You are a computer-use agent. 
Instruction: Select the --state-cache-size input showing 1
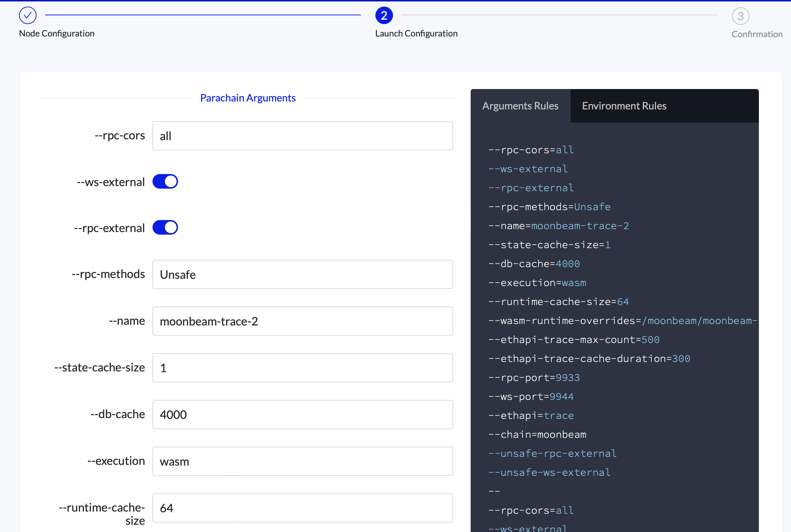pyautogui.click(x=302, y=368)
